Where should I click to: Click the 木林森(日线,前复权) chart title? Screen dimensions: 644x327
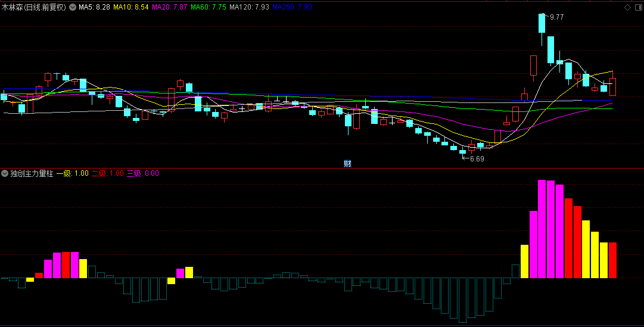click(34, 7)
